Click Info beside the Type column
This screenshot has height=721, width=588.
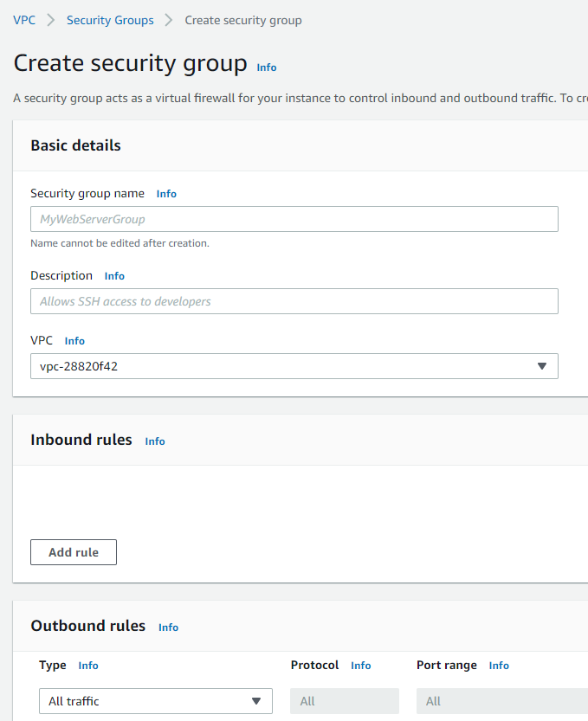[x=88, y=666]
